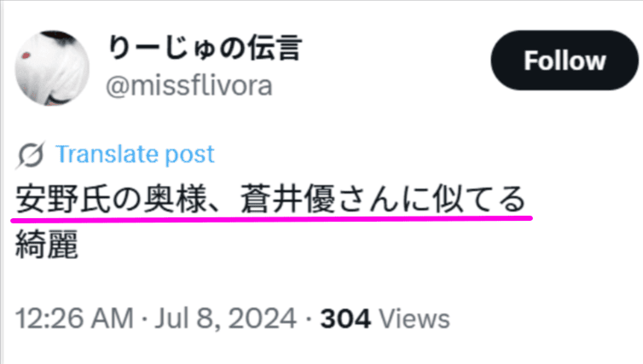
Task: Visit the @missflivora handle link
Action: (x=189, y=85)
